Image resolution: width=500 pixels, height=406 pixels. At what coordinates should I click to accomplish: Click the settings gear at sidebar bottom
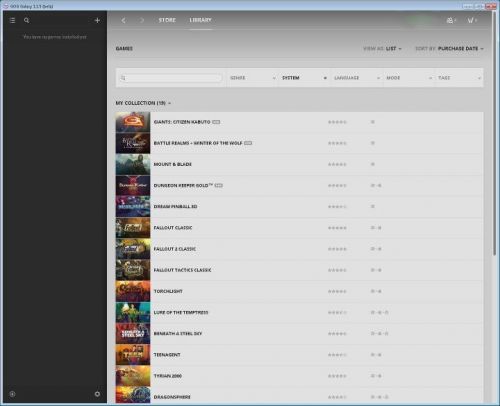pos(97,394)
